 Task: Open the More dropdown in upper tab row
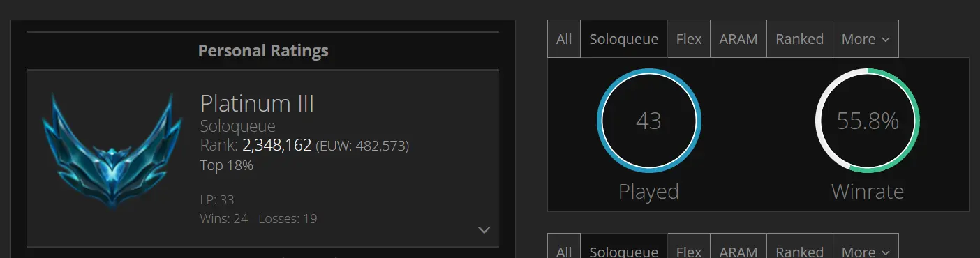[866, 39]
